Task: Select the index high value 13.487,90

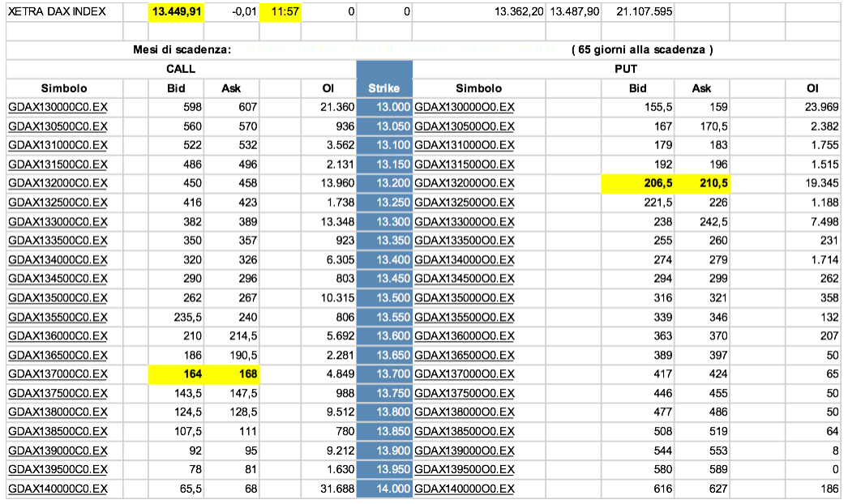Action: click(x=574, y=12)
